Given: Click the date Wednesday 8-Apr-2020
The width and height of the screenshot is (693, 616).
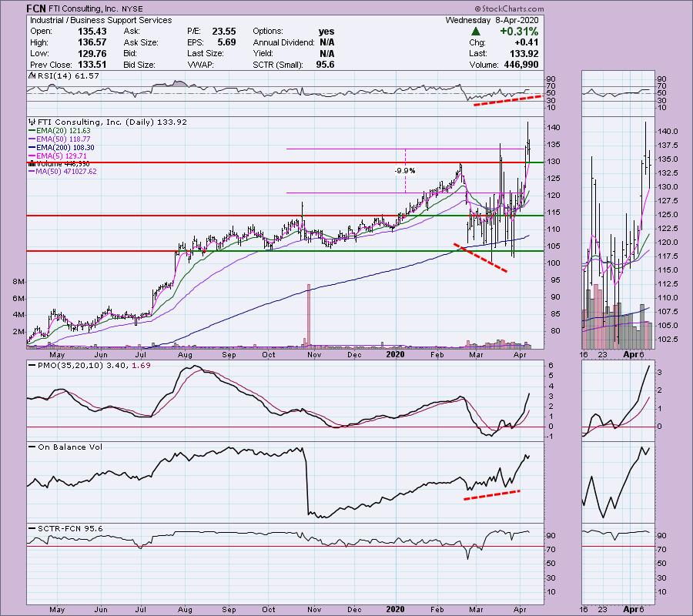Looking at the screenshot, I should [x=492, y=20].
